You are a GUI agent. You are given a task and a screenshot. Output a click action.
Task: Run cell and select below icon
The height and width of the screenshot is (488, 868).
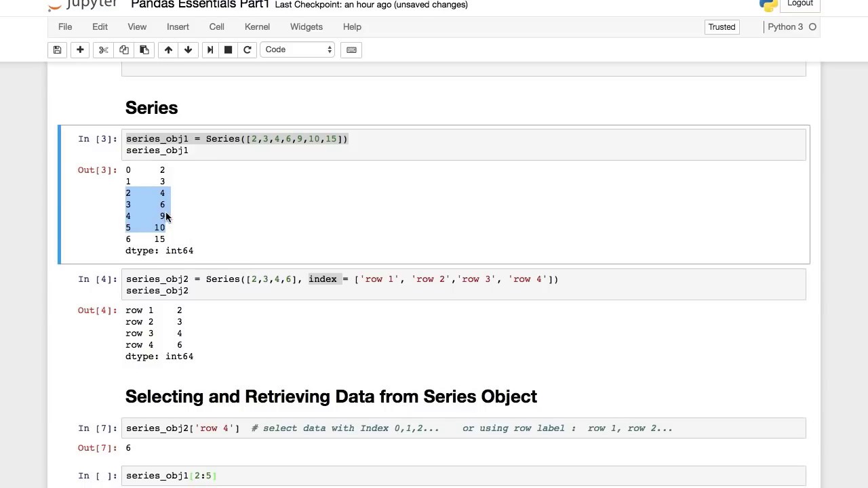[210, 49]
